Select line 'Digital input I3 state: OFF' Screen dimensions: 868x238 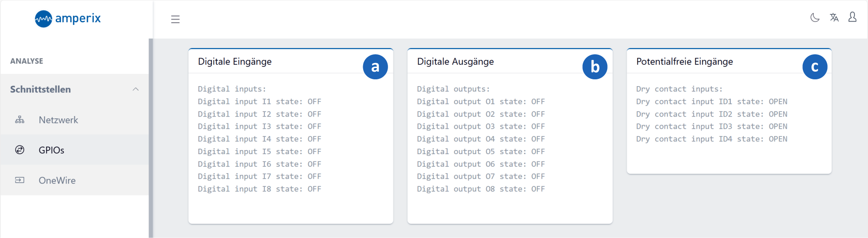(x=259, y=126)
